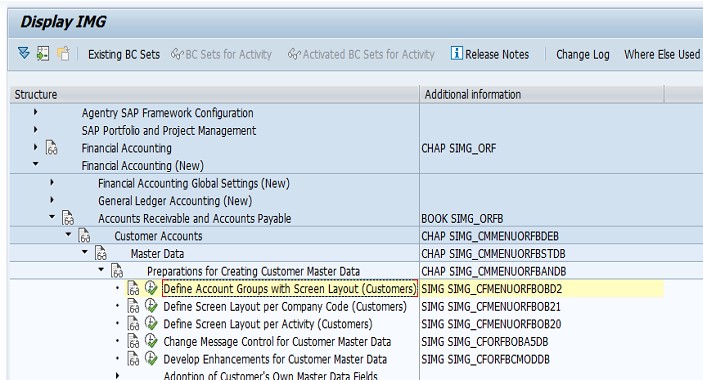
Task: Select SAP Portfolio and Project Management item
Action: click(169, 130)
